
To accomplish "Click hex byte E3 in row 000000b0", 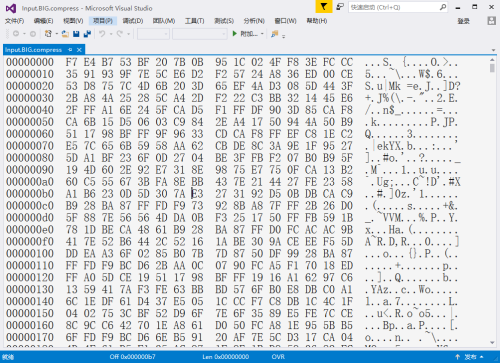I will click(197, 194).
